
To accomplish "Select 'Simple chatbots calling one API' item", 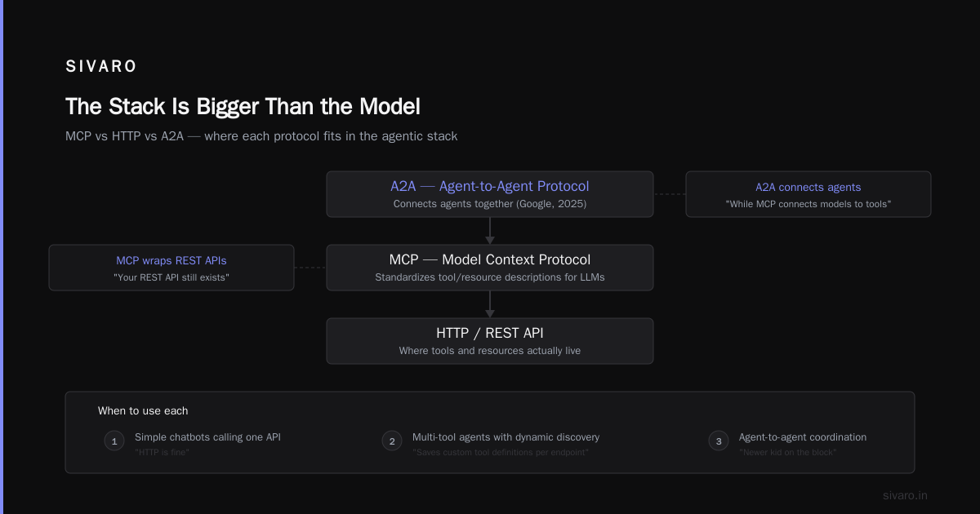I will [207, 437].
